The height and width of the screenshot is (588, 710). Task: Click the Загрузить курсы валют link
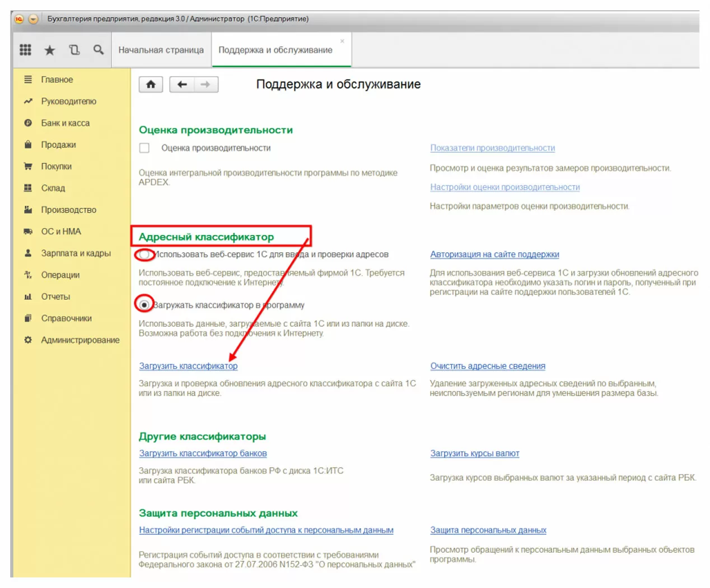coord(474,453)
